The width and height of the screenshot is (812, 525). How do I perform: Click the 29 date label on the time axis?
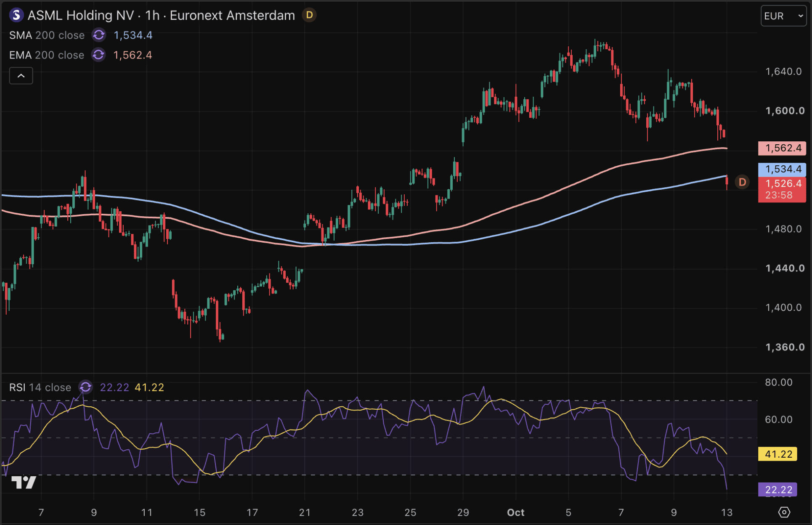click(463, 512)
